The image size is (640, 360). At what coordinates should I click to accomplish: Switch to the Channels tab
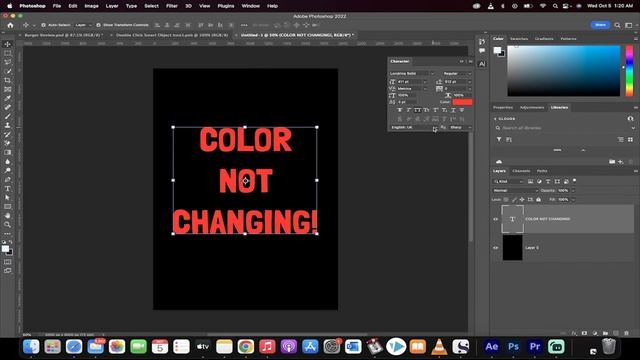tap(521, 171)
